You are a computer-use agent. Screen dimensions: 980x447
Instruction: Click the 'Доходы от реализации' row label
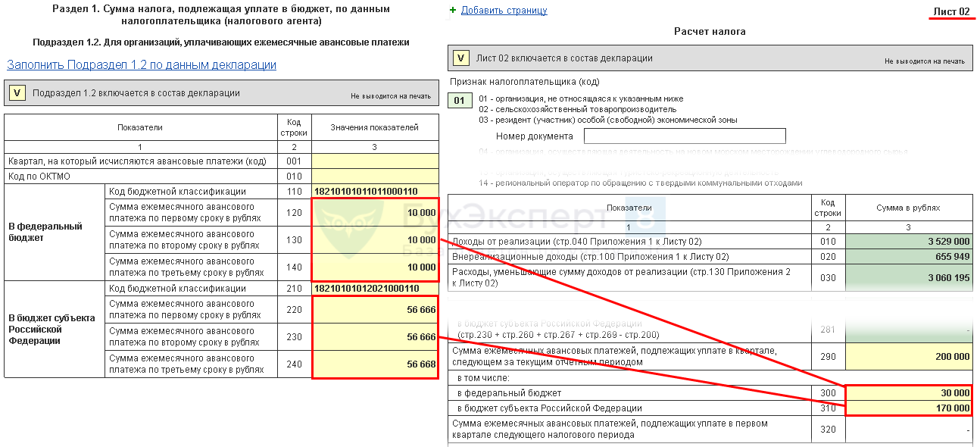[x=576, y=242]
